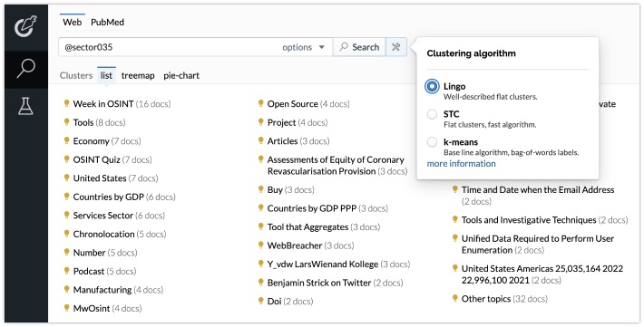Click the lightbulb icon beside Project
The image size is (644, 327).
pos(260,121)
